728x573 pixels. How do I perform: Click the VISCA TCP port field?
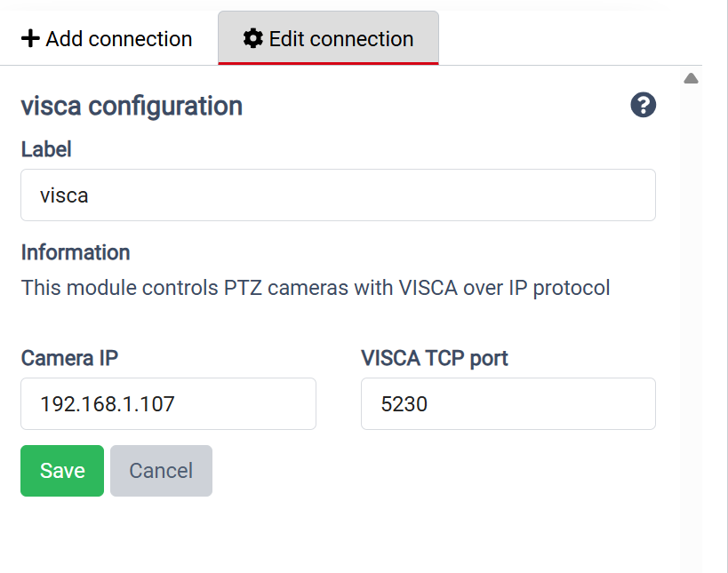508,404
